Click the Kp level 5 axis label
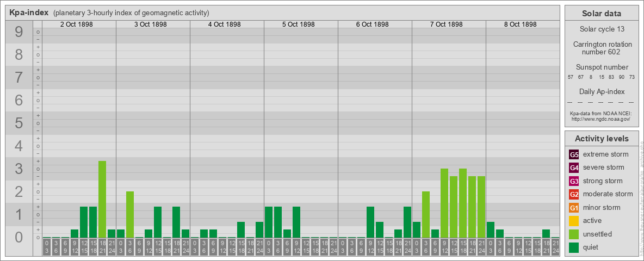644x261 pixels. point(19,123)
